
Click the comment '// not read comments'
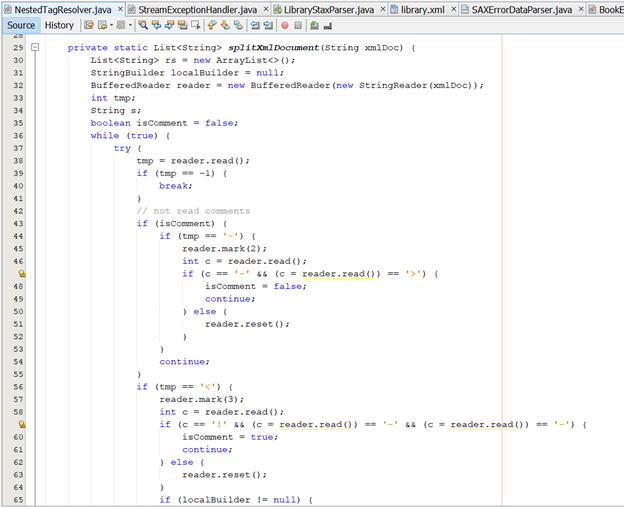193,211
